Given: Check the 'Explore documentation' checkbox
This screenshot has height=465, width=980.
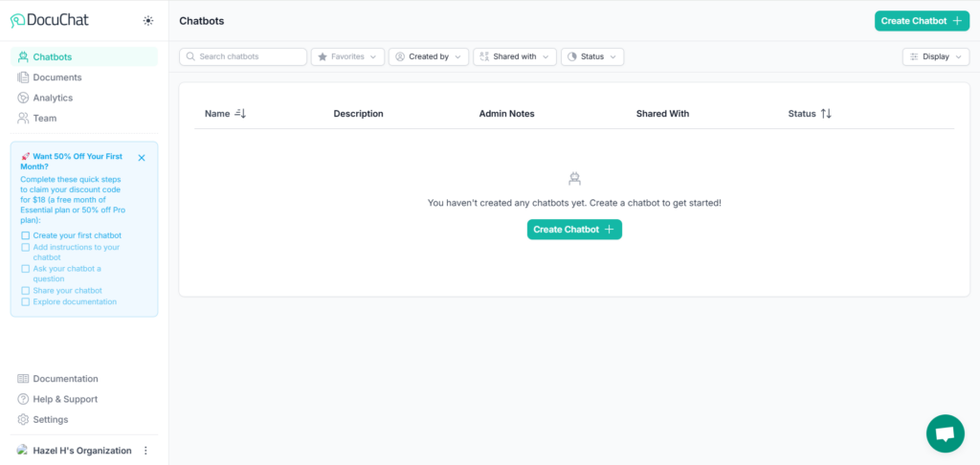Looking at the screenshot, I should tap(26, 302).
